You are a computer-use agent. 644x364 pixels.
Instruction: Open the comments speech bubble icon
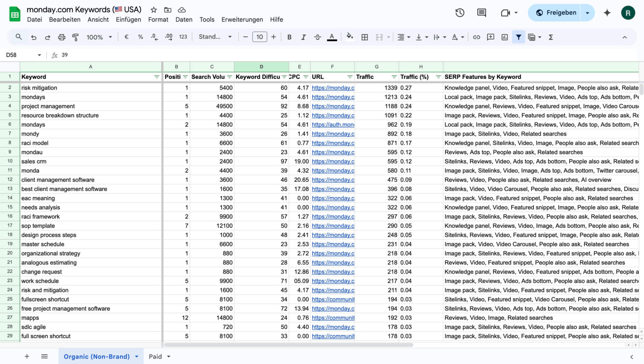tap(481, 13)
